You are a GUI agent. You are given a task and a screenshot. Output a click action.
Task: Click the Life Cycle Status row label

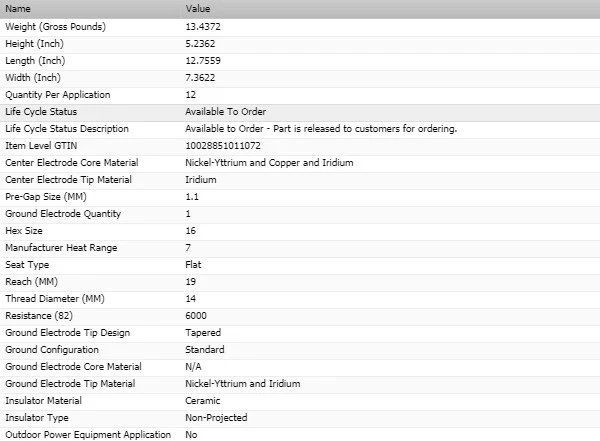pyautogui.click(x=41, y=111)
